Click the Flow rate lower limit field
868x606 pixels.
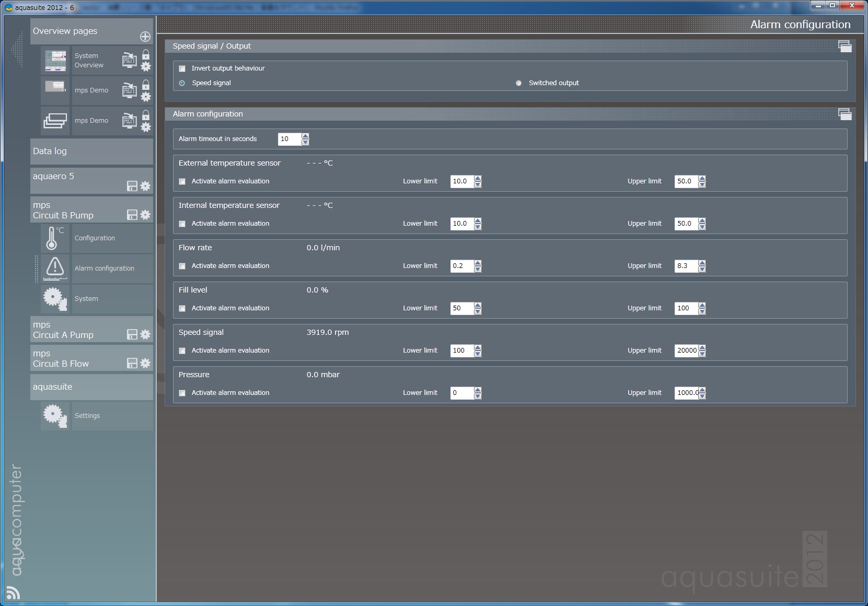462,266
